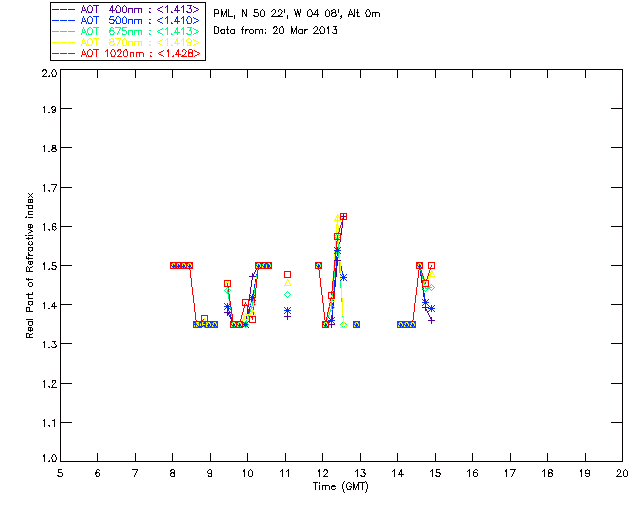Click the purple dashed legend line sample
The height and width of the screenshot is (512, 640).
pyautogui.click(x=64, y=9)
